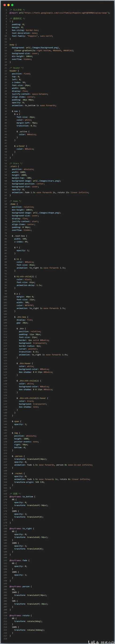Click the 'transform: rotate(360deg);' line
Image resolution: width=115 pixels, height=644 pixels.
click(x=29, y=630)
